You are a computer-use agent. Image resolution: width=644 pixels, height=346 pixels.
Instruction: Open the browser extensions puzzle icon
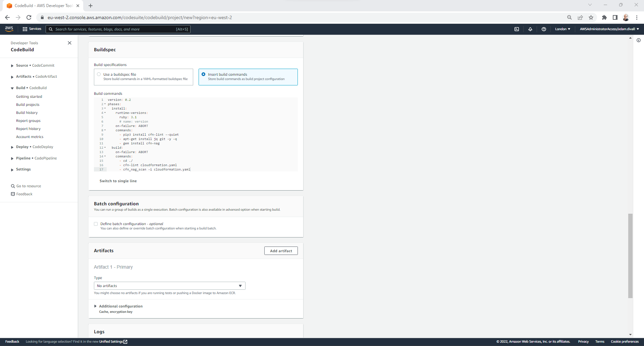(604, 17)
